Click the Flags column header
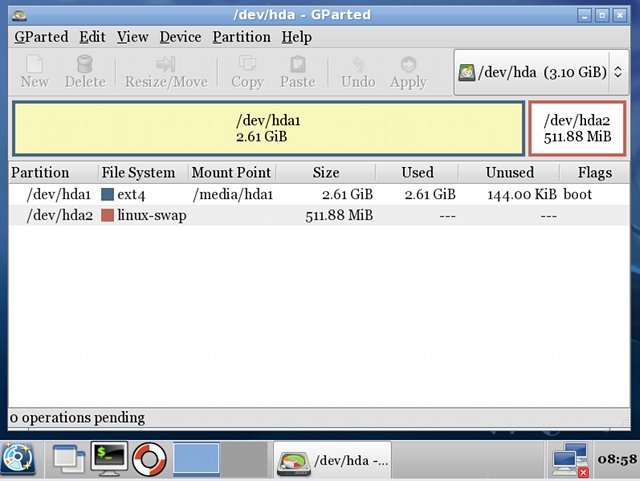This screenshot has width=640, height=481. [594, 172]
